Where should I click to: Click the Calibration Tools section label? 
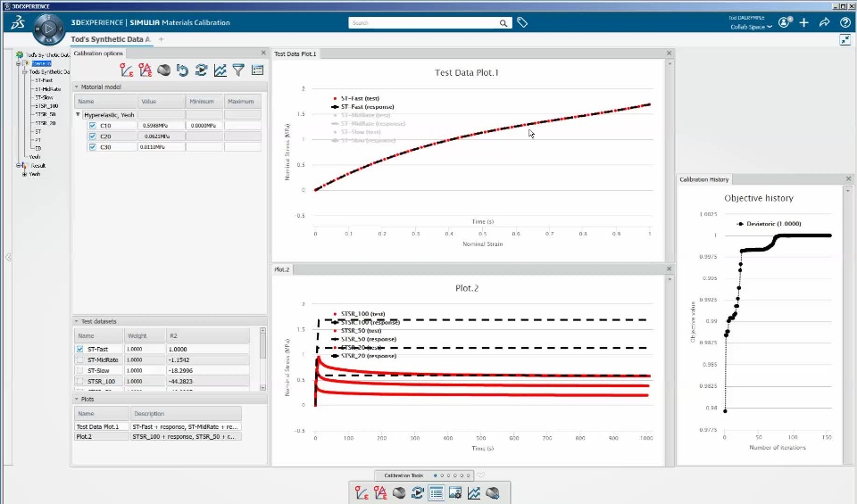click(x=404, y=475)
